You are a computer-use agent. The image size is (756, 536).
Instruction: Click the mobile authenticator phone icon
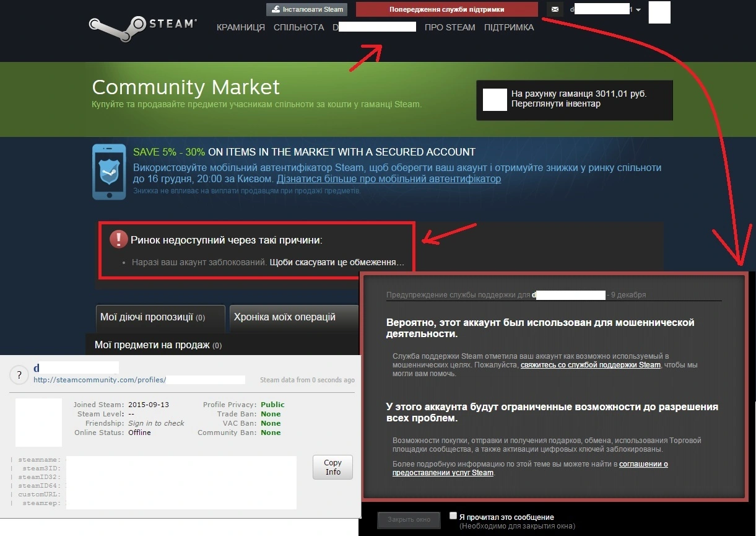[x=109, y=172]
